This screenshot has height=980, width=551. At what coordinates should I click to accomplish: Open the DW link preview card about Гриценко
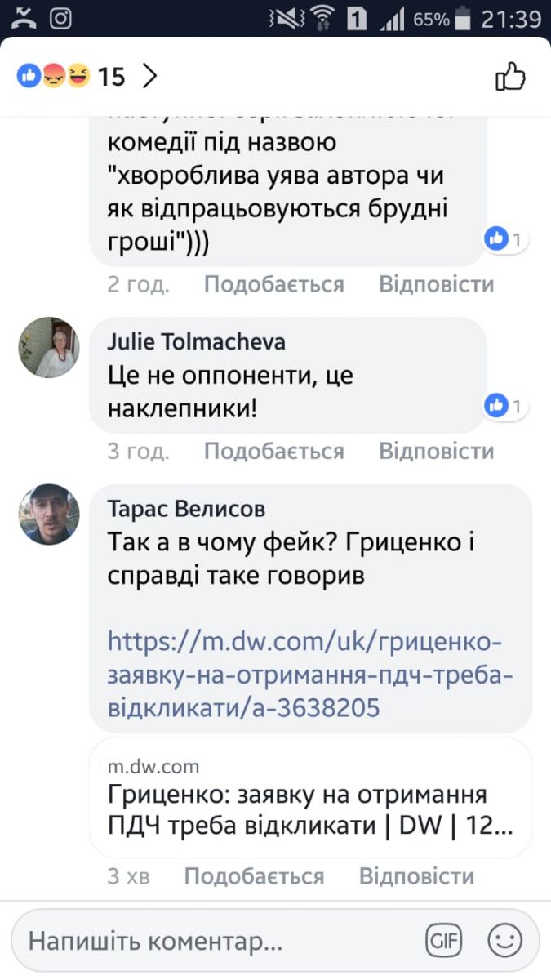click(x=310, y=797)
